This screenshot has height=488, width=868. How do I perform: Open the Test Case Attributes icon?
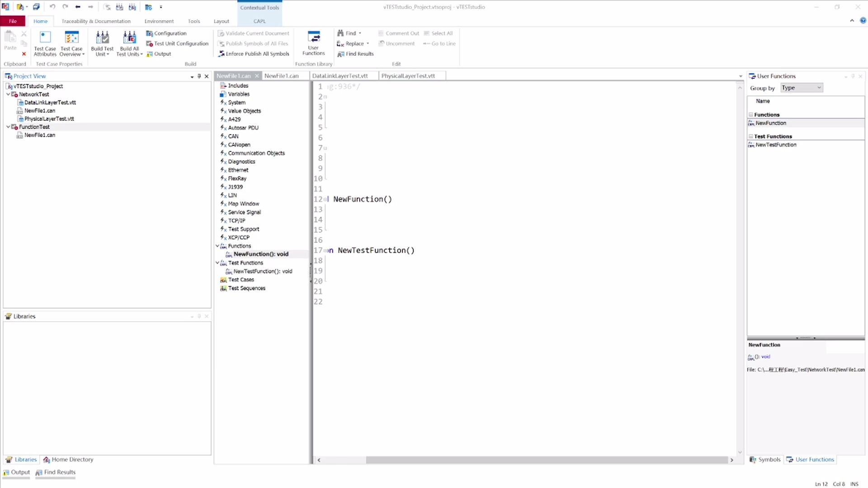44,43
